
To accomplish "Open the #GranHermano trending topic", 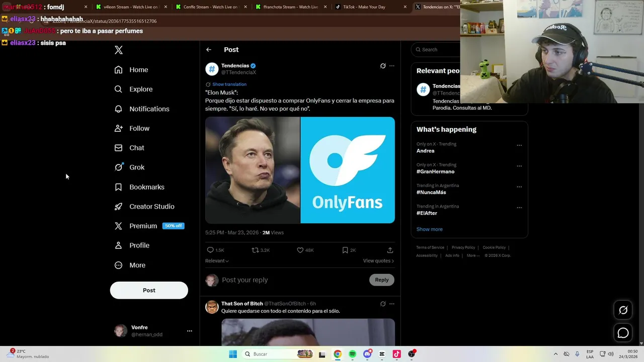I will pyautogui.click(x=435, y=171).
